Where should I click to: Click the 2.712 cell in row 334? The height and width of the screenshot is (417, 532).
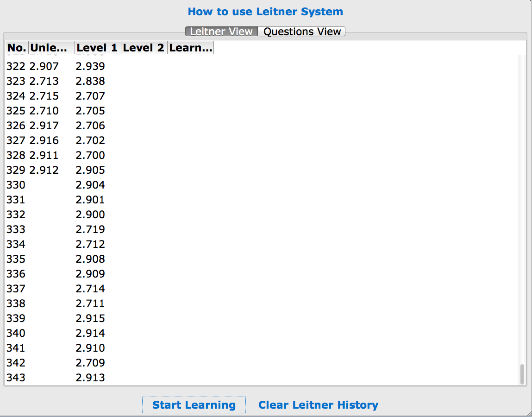coord(90,244)
